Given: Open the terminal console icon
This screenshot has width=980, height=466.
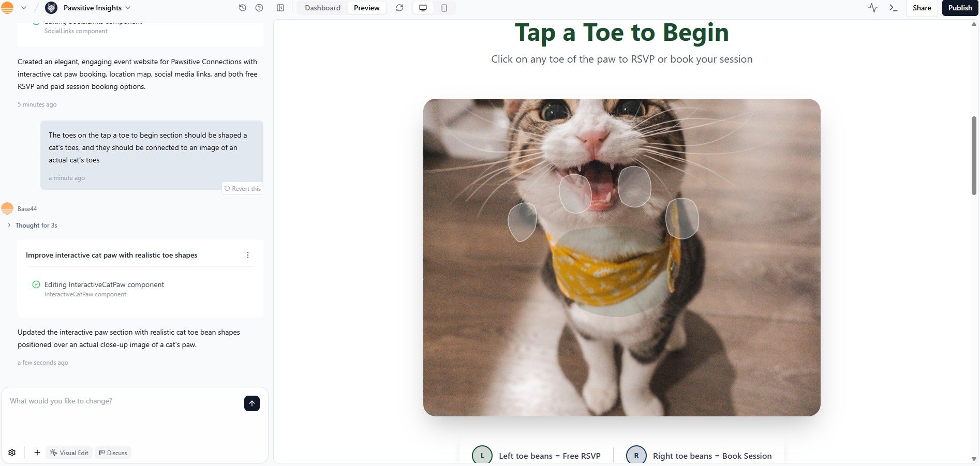Looking at the screenshot, I should 893,8.
